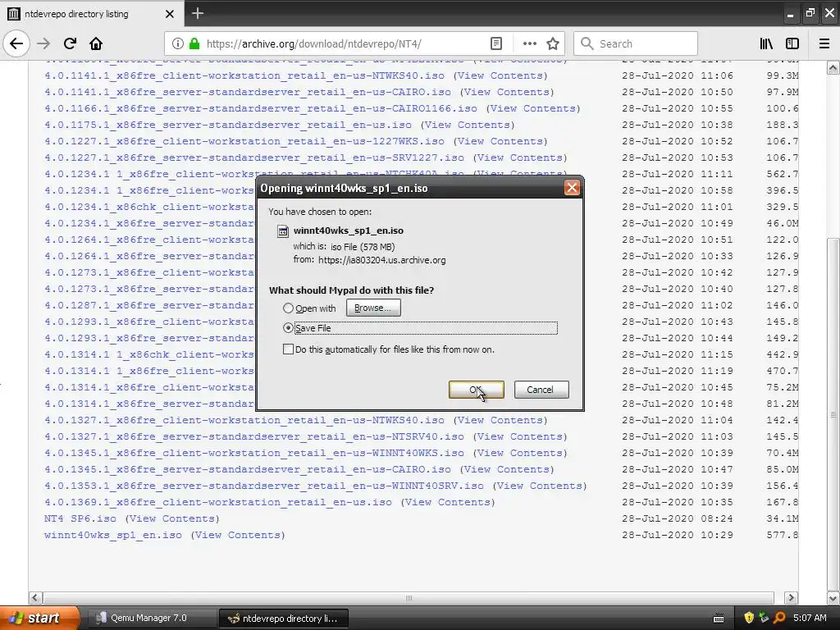The height and width of the screenshot is (630, 840).
Task: Click date 28-Jul-2020 10:29 in last row
Action: click(x=677, y=535)
